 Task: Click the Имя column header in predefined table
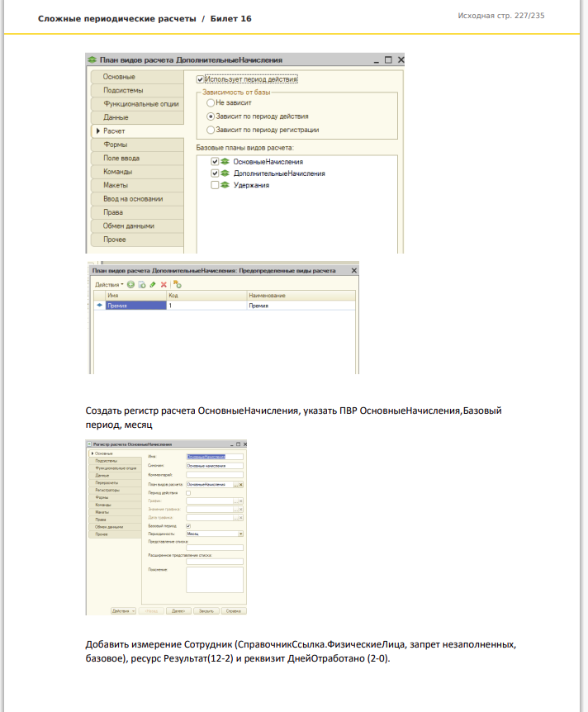click(136, 296)
